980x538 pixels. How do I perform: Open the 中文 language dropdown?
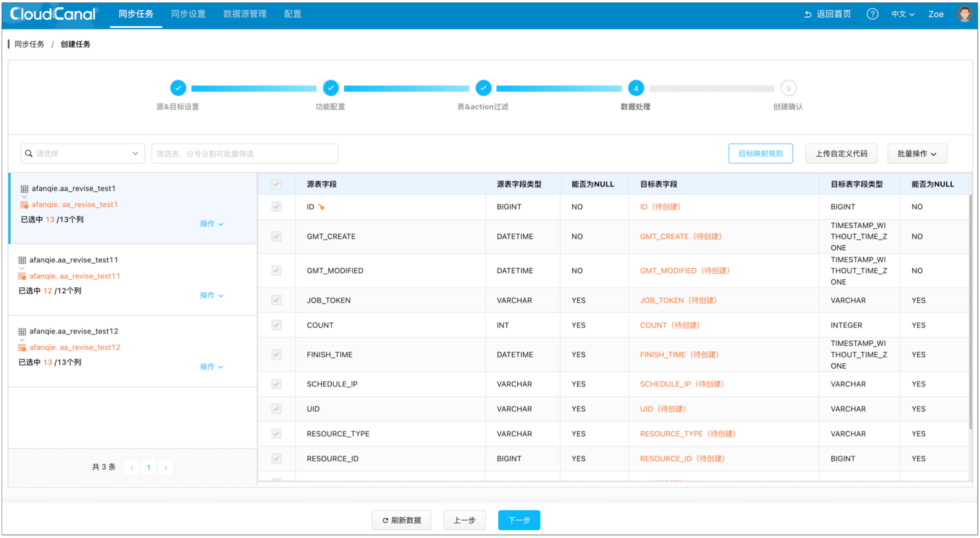point(903,14)
